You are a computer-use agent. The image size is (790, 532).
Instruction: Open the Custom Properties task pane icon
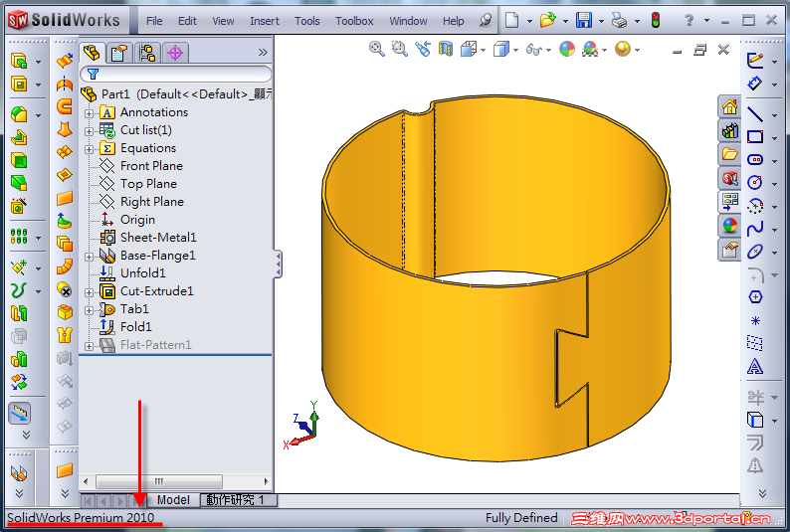[x=729, y=250]
